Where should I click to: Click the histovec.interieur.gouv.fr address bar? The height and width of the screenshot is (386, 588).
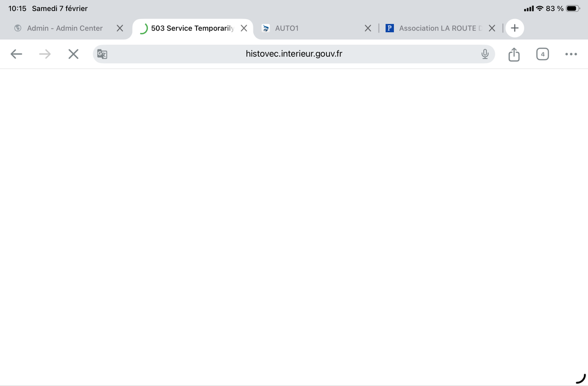click(x=294, y=54)
